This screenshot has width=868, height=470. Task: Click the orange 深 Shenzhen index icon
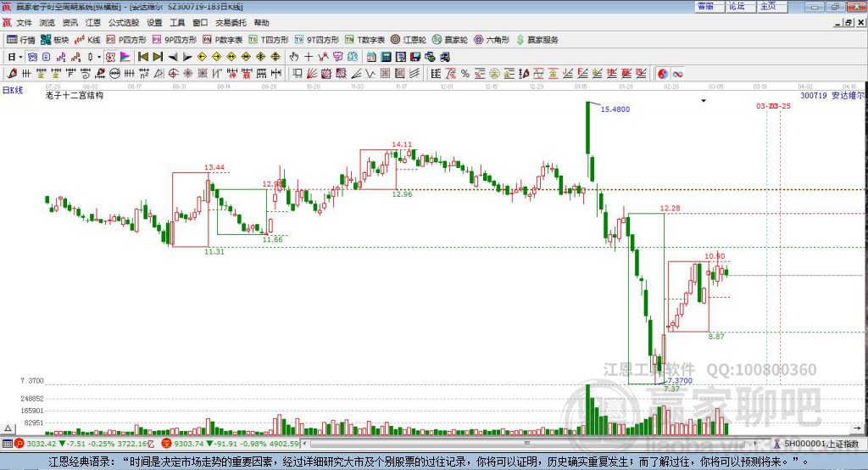tap(167, 444)
